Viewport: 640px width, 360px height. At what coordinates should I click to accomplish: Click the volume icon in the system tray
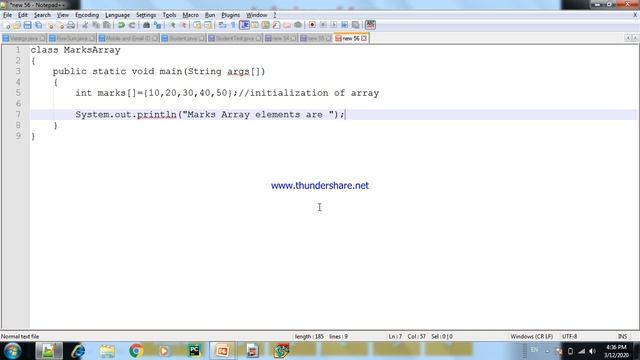(x=592, y=351)
